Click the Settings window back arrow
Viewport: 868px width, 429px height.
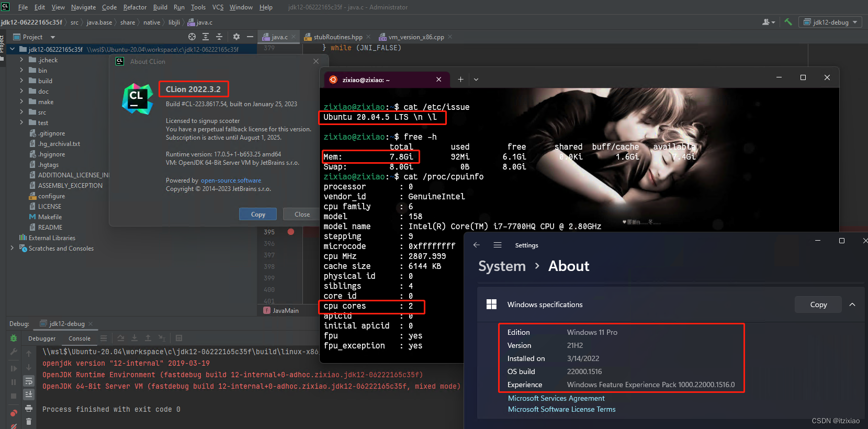click(476, 245)
